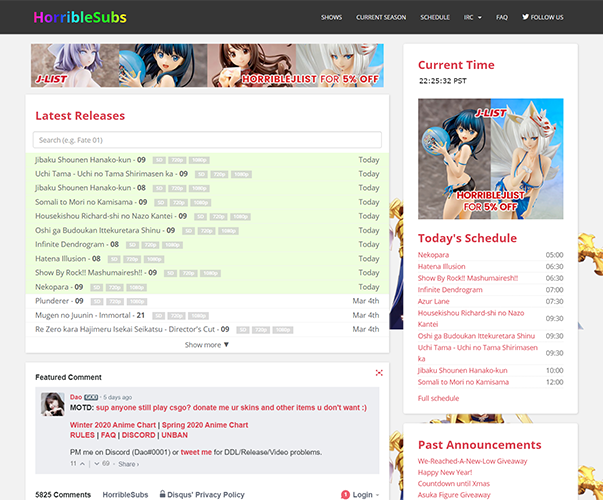
Task: Open Uchi Tama 09 release row
Action: click(x=207, y=174)
